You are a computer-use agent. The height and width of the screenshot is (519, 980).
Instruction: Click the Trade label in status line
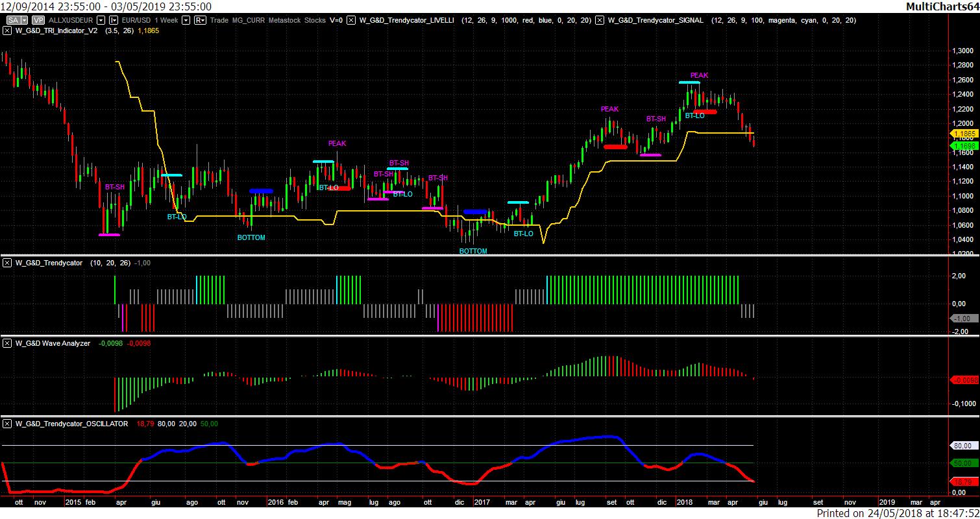tap(219, 20)
